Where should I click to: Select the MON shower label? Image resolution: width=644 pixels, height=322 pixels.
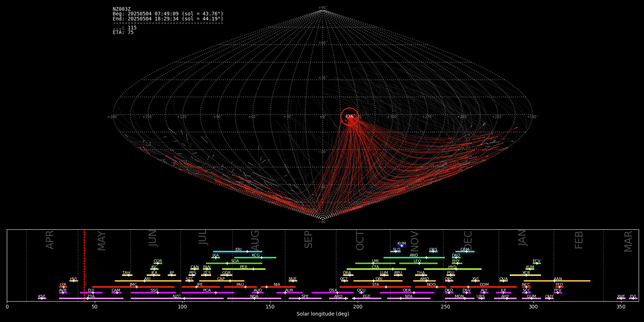[x=459, y=297]
